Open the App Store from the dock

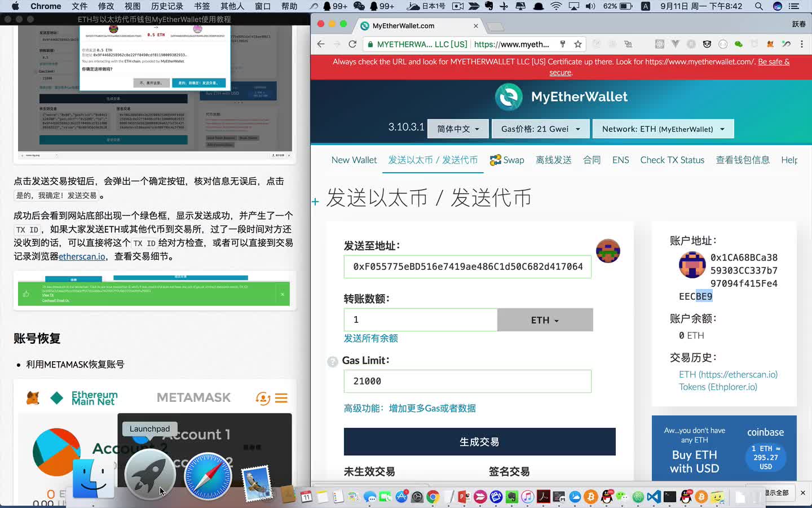pyautogui.click(x=401, y=497)
